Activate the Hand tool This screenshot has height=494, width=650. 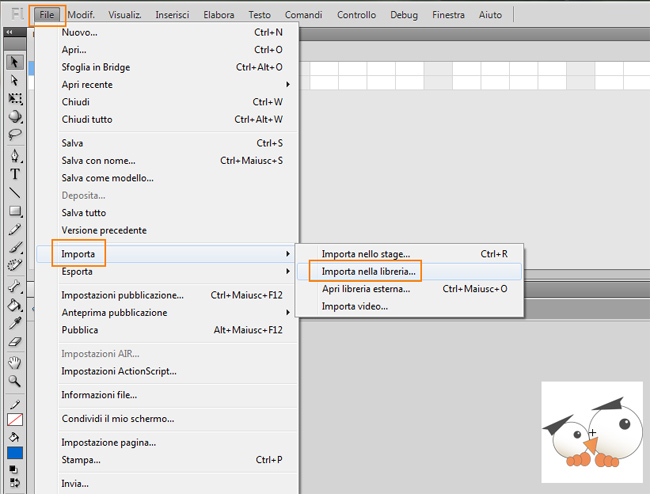tap(15, 363)
